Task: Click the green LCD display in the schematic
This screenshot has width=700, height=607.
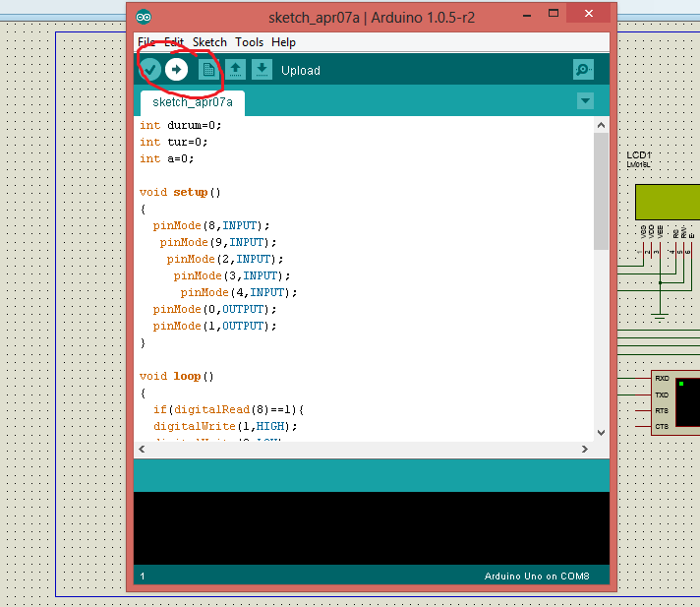Action: [668, 202]
